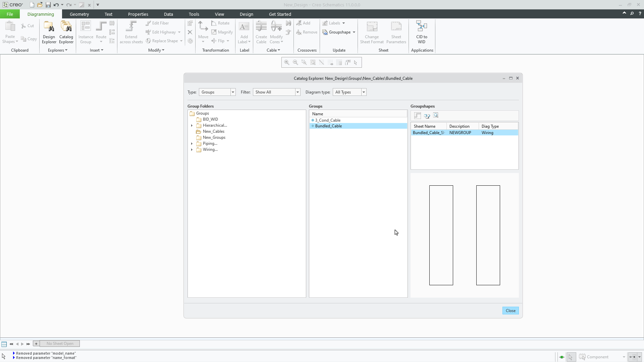This screenshot has height=362, width=644.
Task: Toggle the selection arrow in status bar
Action: tap(571, 357)
